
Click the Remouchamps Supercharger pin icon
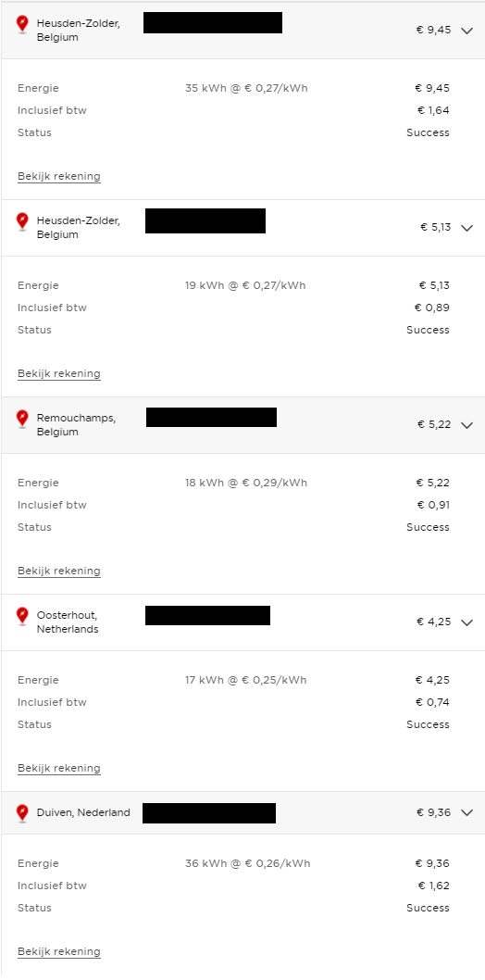[x=22, y=420]
